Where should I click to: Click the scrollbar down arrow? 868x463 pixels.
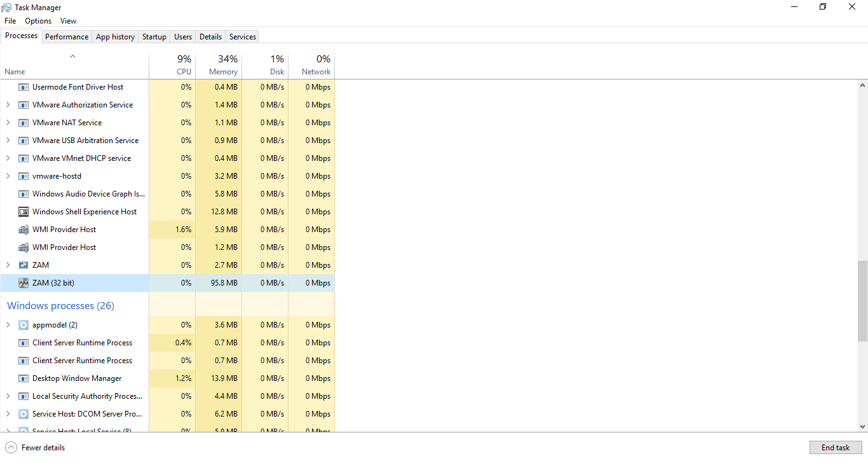click(862, 427)
